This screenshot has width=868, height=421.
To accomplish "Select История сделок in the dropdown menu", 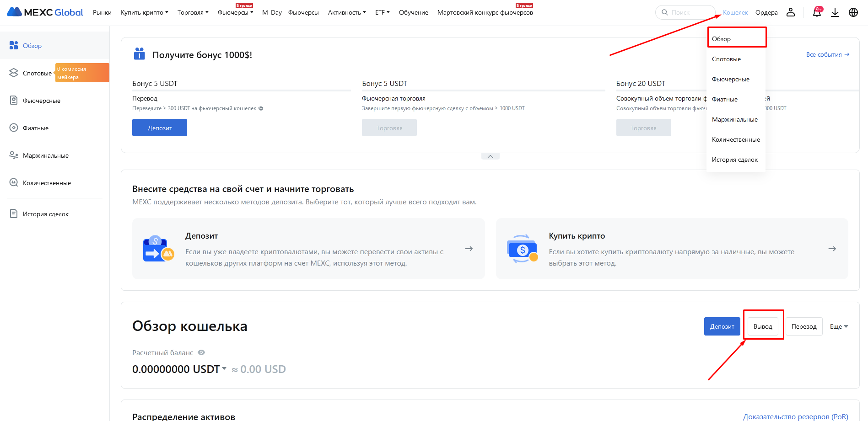I will [735, 160].
